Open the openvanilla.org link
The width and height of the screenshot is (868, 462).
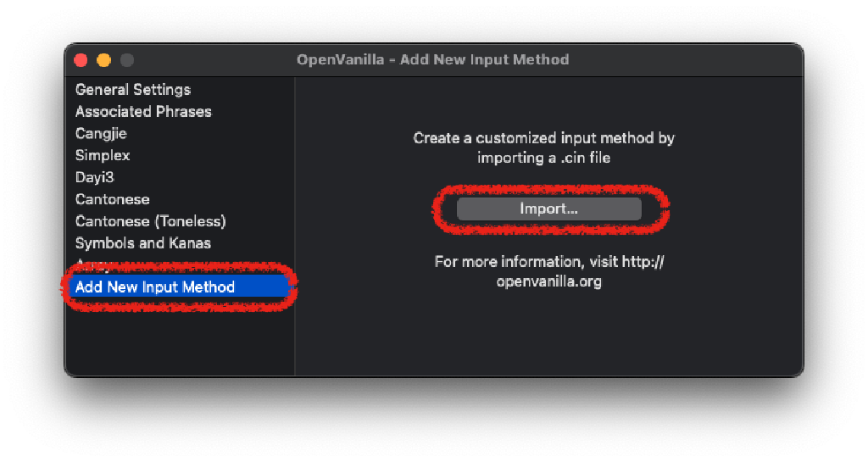click(x=549, y=282)
